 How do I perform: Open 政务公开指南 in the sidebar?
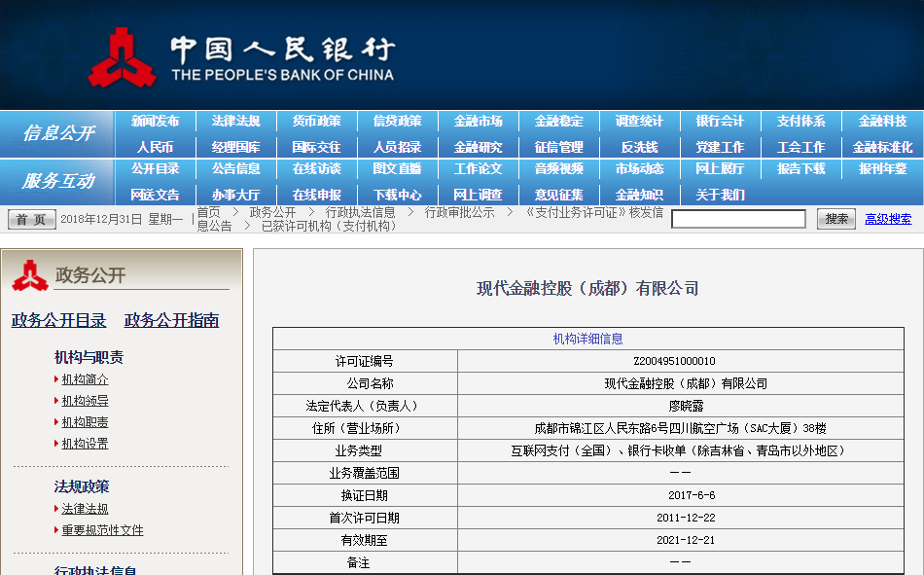[170, 320]
